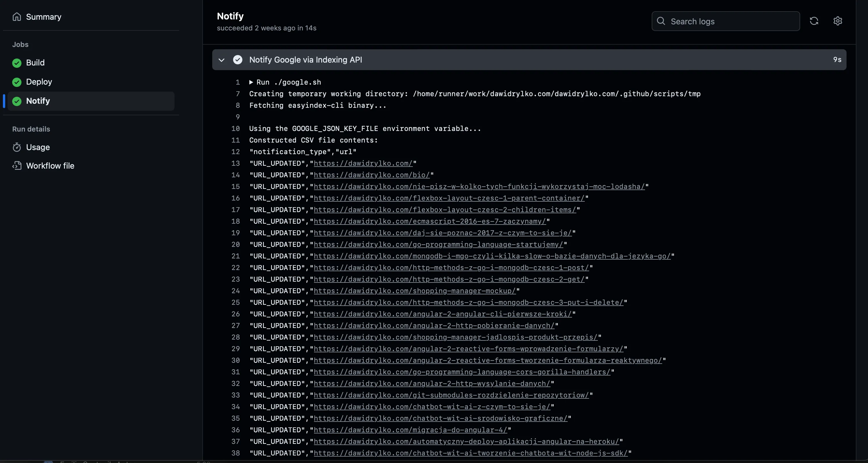Click the "Using the GOOGLE_JSON_KEY_FILE" log line
Screen dimensions: 868x463
tap(365, 129)
